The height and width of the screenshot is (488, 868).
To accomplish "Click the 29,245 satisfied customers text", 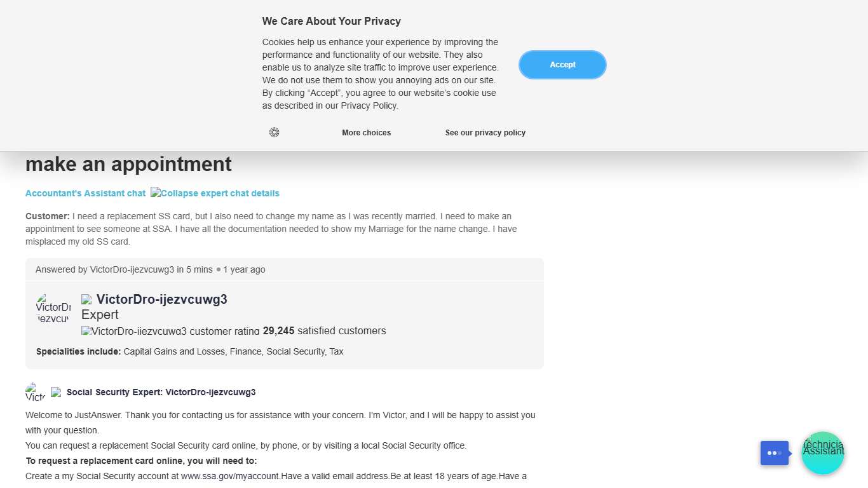I will point(324,331).
